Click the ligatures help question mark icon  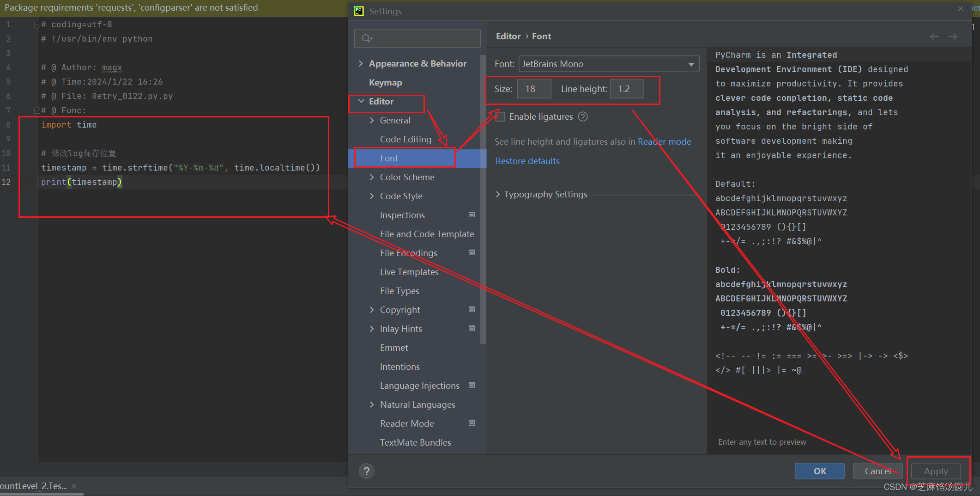[583, 116]
